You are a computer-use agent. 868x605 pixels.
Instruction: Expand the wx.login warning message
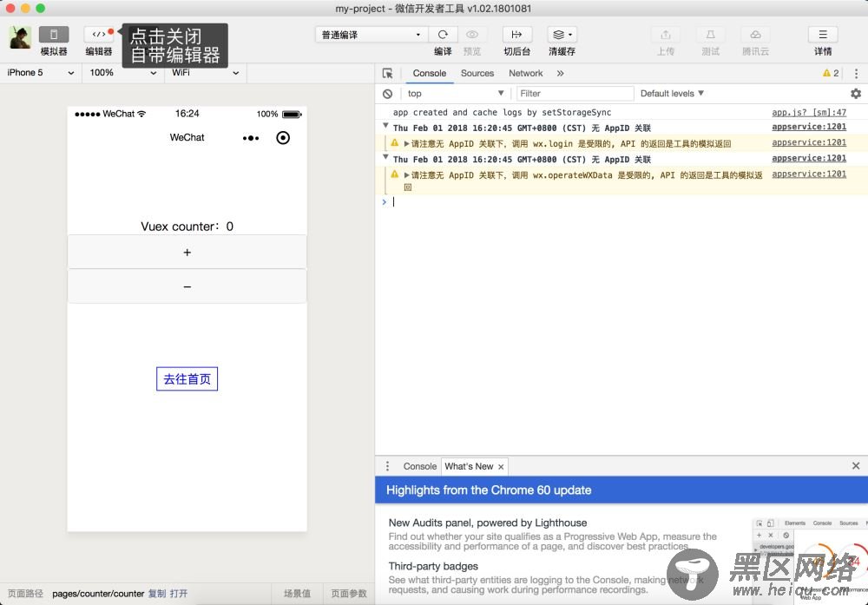pyautogui.click(x=407, y=144)
